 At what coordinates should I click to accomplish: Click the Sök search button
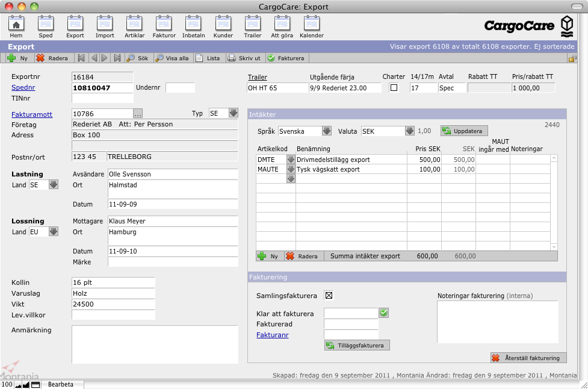tap(138, 58)
